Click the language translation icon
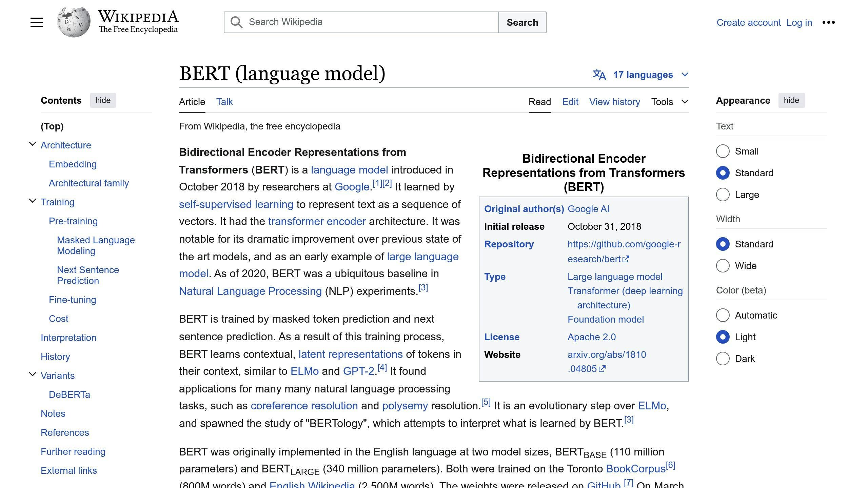 pos(599,75)
